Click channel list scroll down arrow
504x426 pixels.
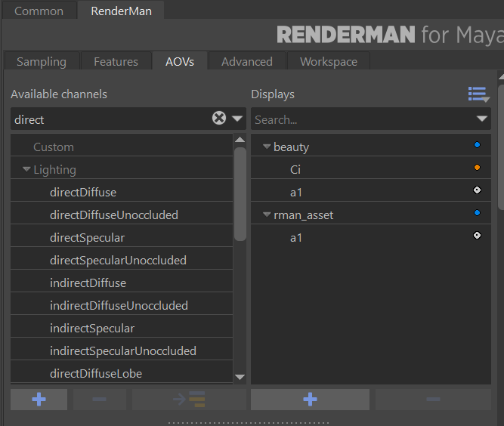[x=240, y=377]
